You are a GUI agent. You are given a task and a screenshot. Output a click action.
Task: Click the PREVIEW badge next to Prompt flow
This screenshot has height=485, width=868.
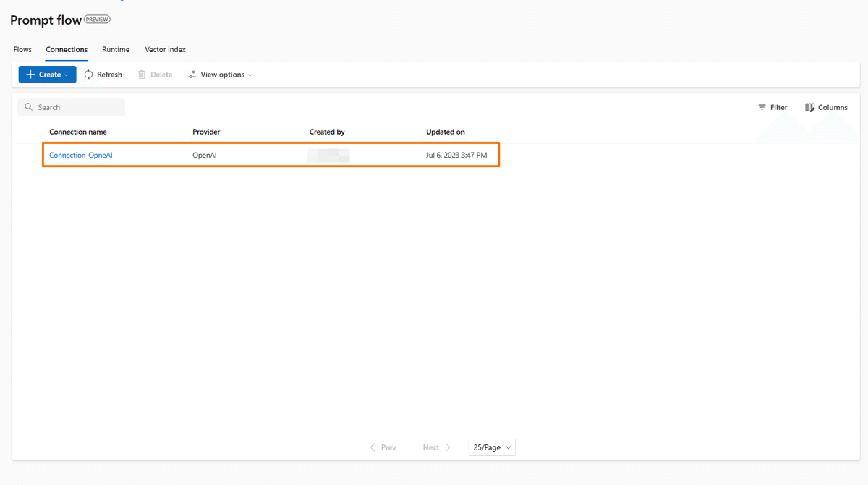point(96,20)
